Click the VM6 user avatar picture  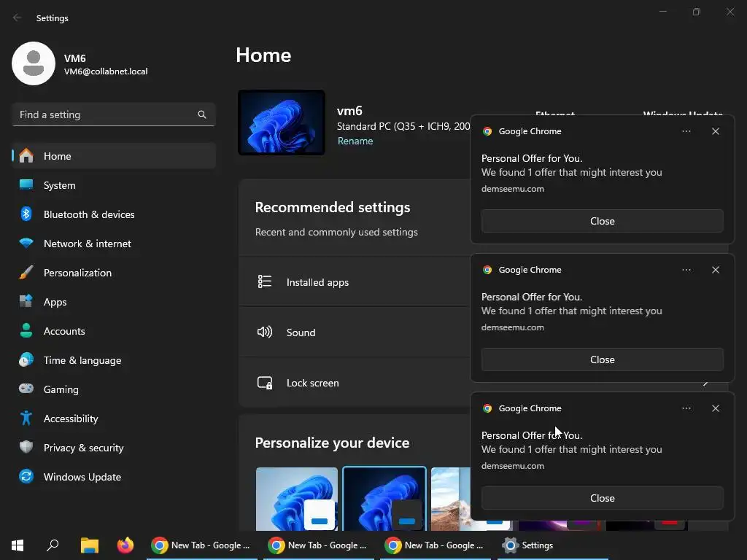pyautogui.click(x=34, y=63)
